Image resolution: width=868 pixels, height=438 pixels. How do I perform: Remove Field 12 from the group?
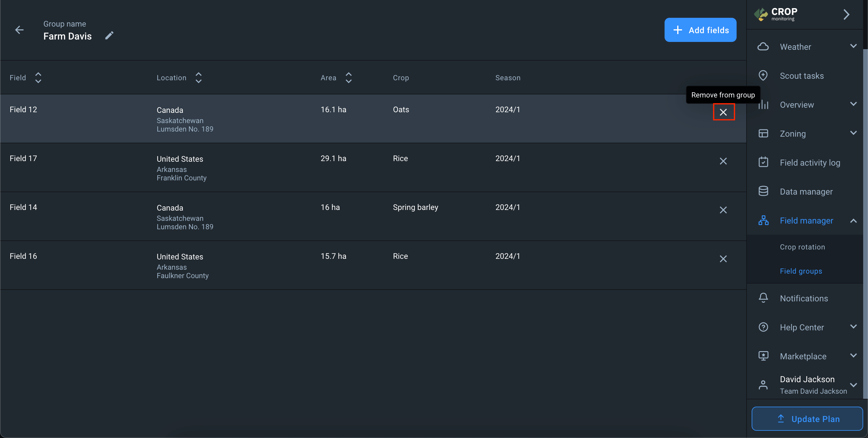click(x=723, y=112)
